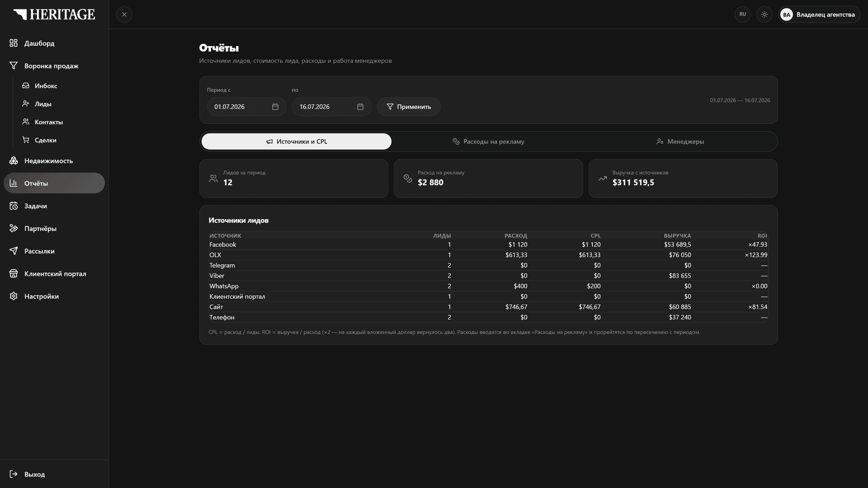Click the Задачи calendar-clock icon
Viewport: 868px width, 488px height.
pos(14,206)
